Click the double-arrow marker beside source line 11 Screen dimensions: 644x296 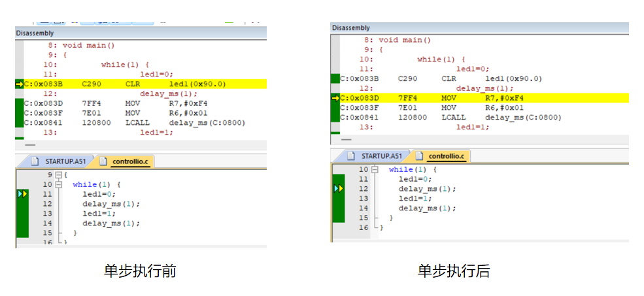point(24,194)
